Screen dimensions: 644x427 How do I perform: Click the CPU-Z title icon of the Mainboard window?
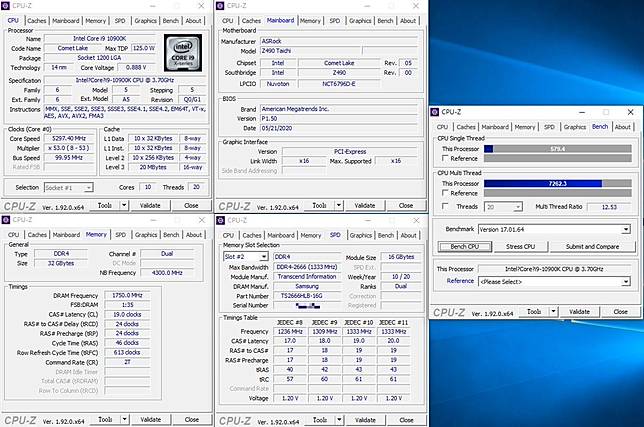(x=220, y=6)
